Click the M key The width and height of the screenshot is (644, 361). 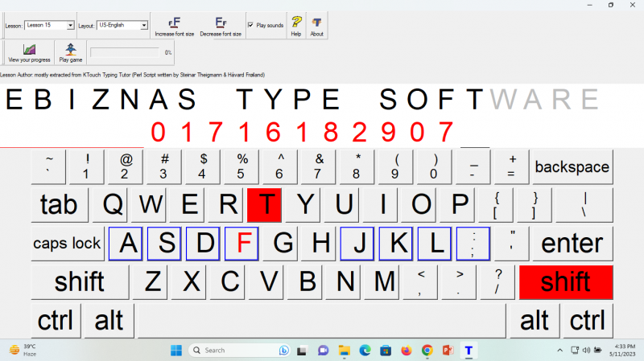point(382,282)
